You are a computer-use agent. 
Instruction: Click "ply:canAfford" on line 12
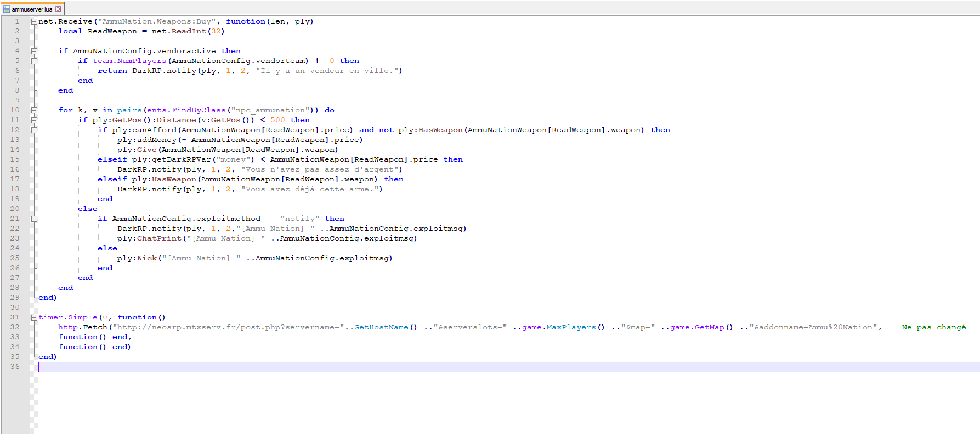point(144,130)
